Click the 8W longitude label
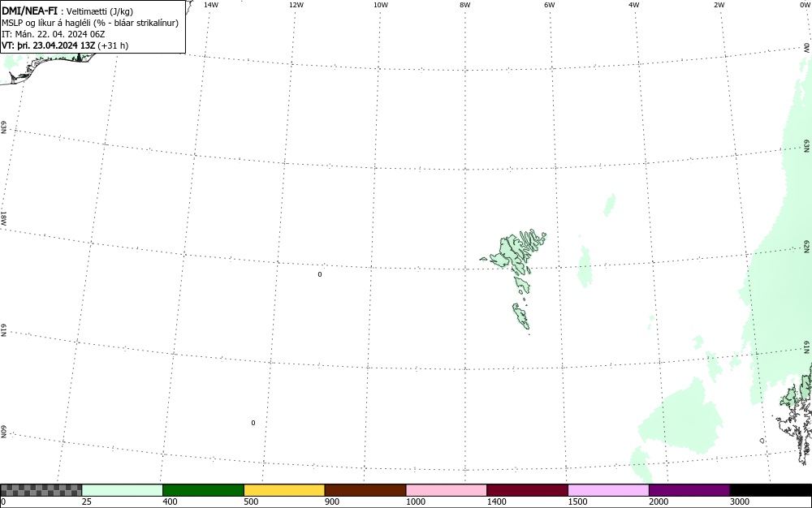This screenshot has width=812, height=508. coord(465,5)
